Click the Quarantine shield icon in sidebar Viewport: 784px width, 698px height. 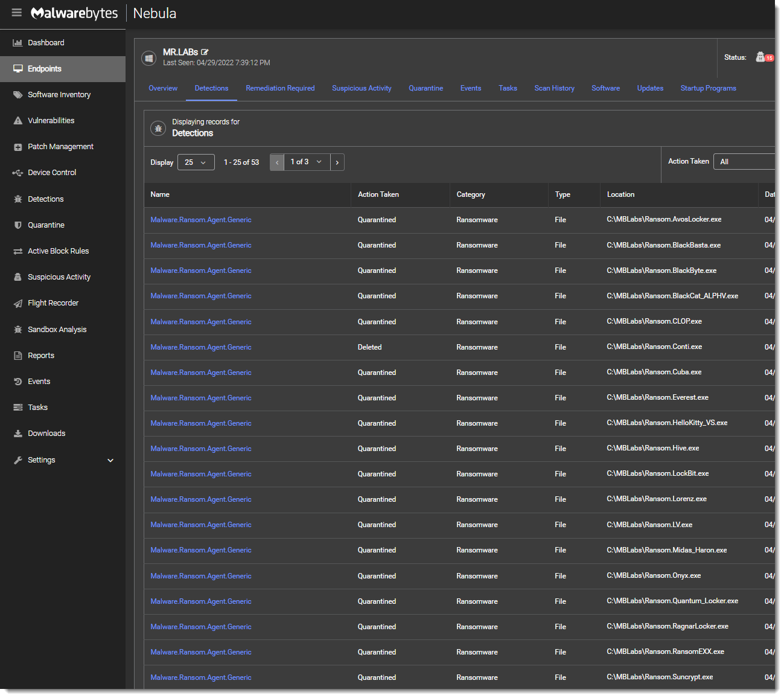tap(18, 225)
